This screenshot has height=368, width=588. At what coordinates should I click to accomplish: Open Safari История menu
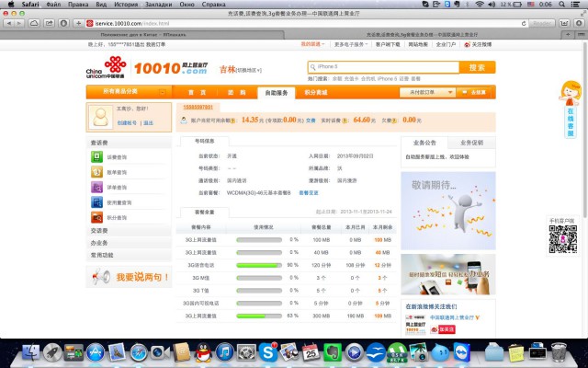pyautogui.click(x=126, y=4)
